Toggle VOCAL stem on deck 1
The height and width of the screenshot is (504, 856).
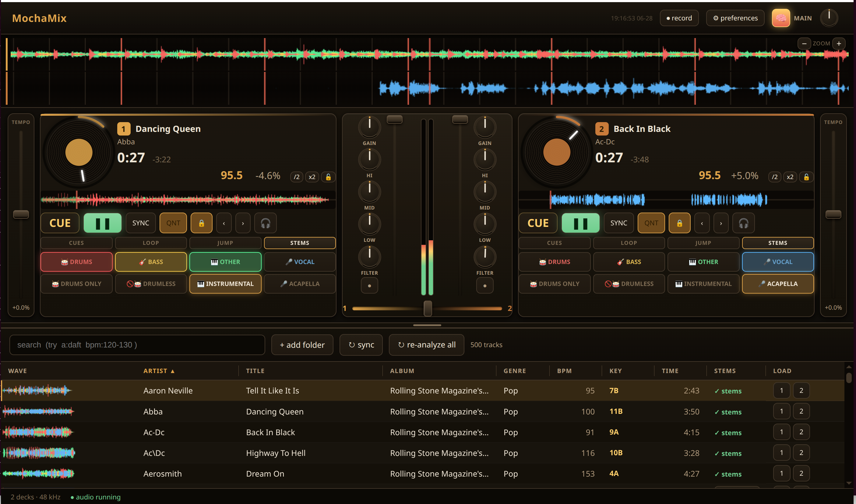click(x=300, y=262)
